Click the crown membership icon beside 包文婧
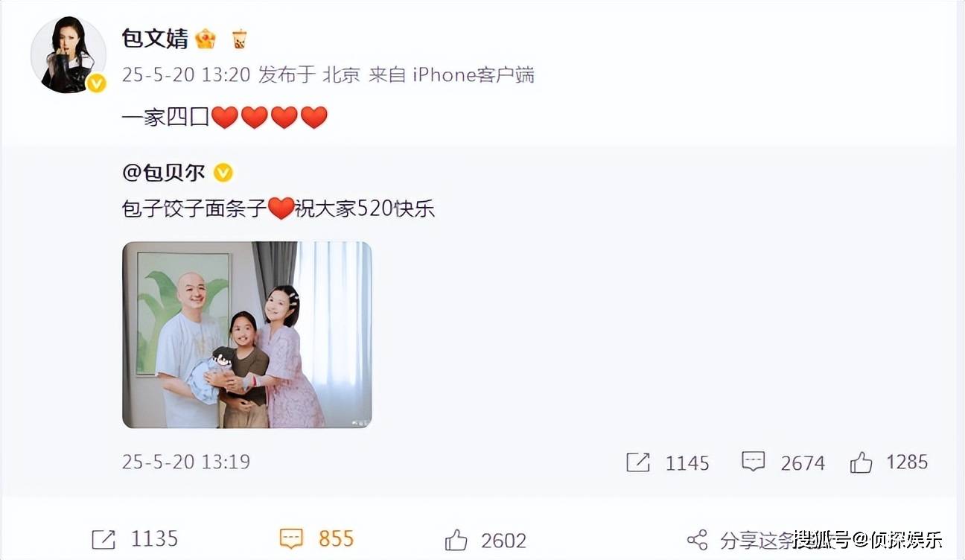Viewport: 965px width, 560px height. (x=205, y=39)
